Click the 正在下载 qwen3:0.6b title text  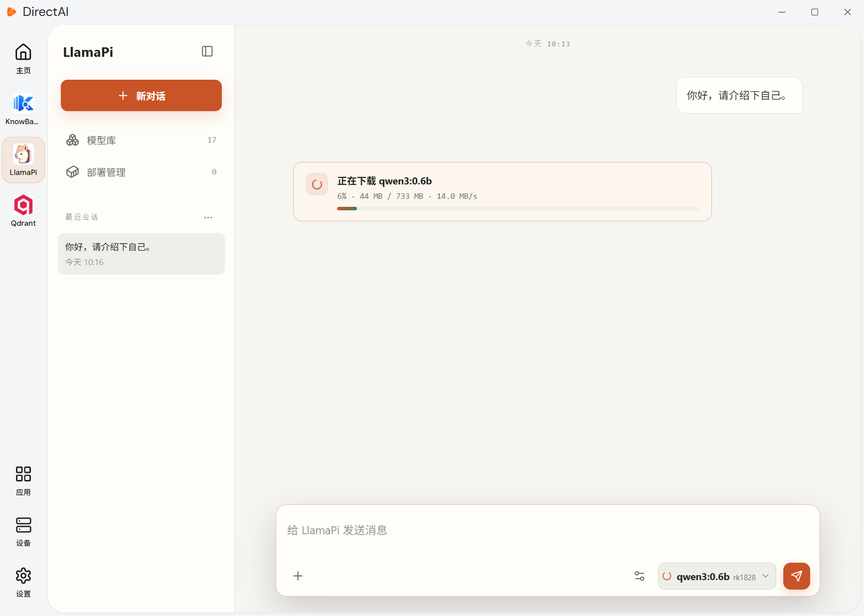click(384, 181)
